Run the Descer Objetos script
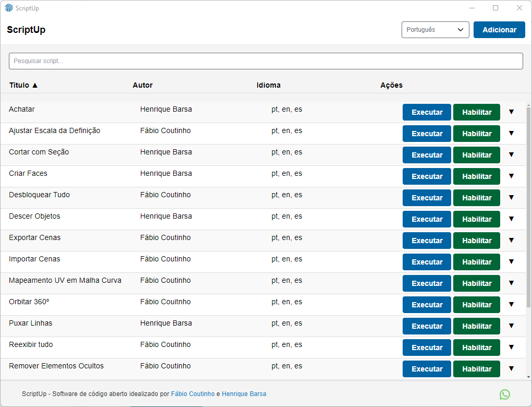 click(427, 219)
